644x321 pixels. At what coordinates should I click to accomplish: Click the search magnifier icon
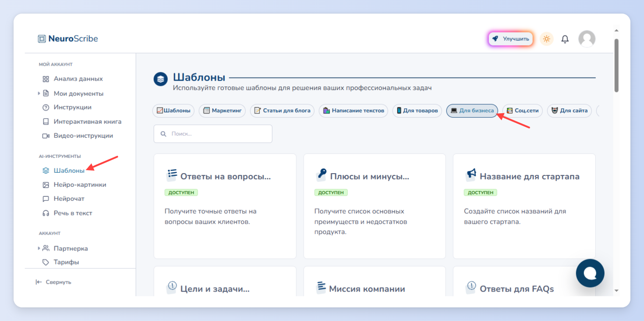(x=163, y=134)
